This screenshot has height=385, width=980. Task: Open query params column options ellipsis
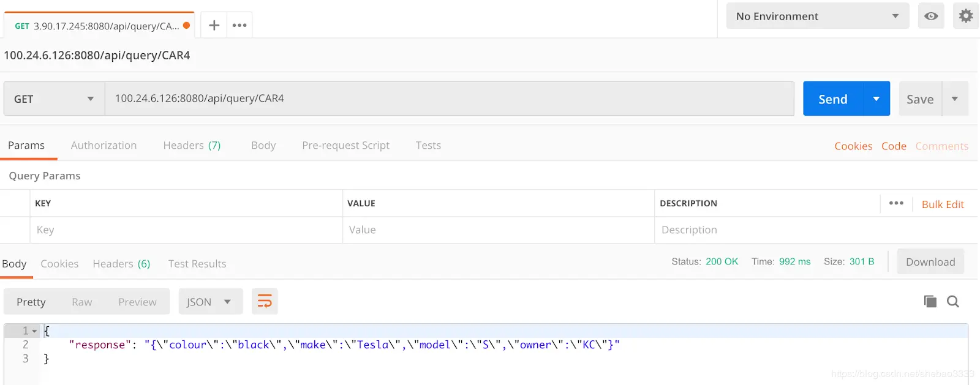pyautogui.click(x=896, y=203)
